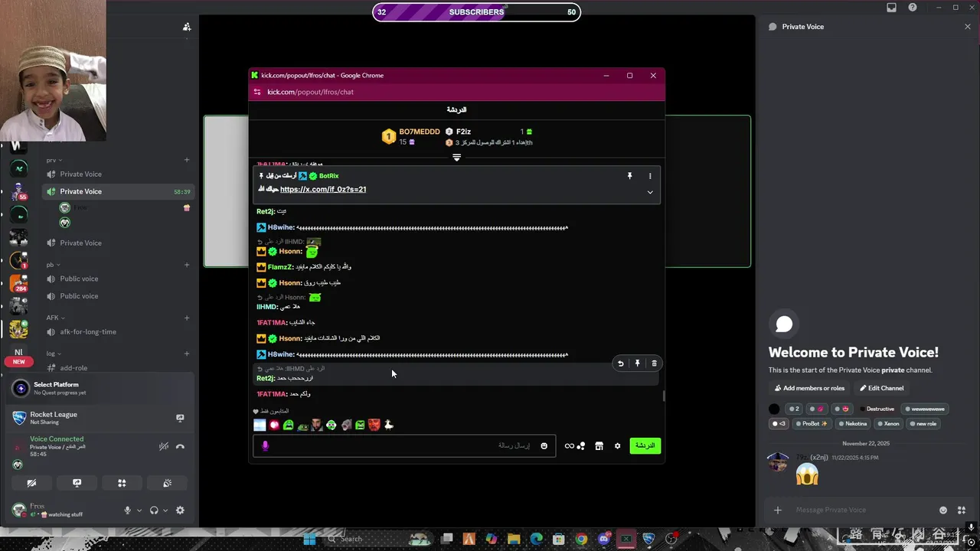The height and width of the screenshot is (551, 980).
Task: Open Discord user settings gear
Action: 180,510
